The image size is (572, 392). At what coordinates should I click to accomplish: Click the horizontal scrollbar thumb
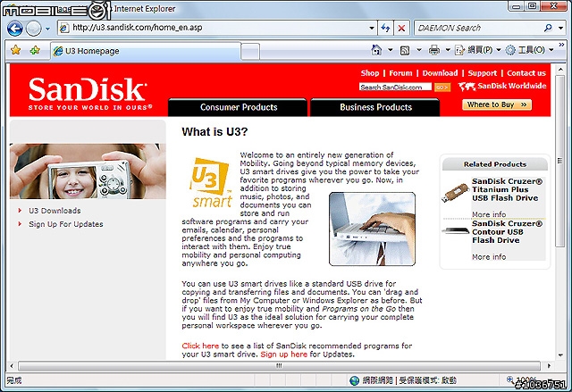coord(279,365)
